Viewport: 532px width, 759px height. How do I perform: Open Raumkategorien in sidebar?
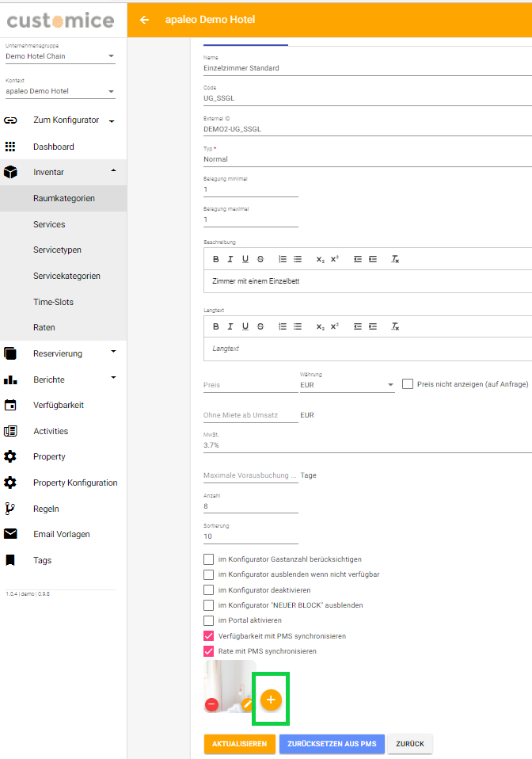pos(63,198)
